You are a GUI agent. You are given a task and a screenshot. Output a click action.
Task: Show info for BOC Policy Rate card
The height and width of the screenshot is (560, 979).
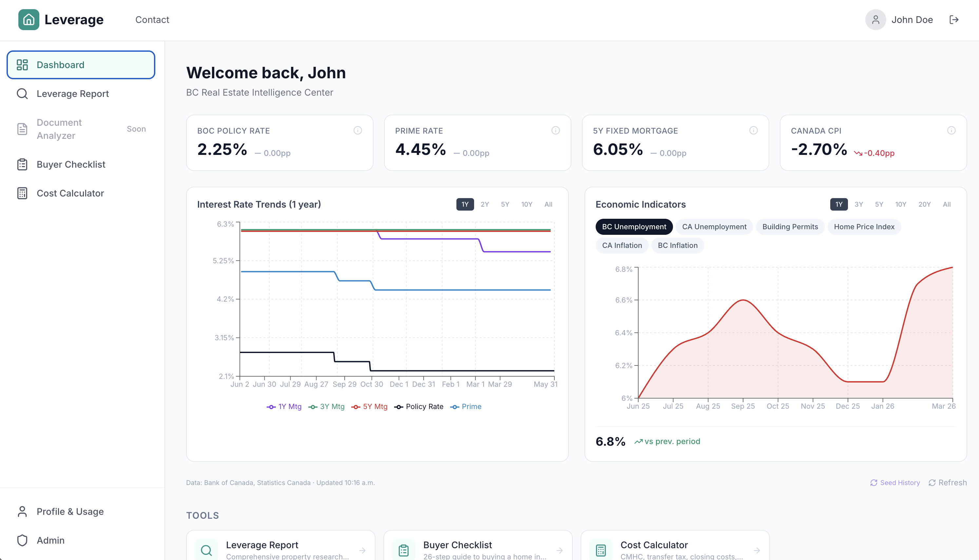click(x=358, y=130)
